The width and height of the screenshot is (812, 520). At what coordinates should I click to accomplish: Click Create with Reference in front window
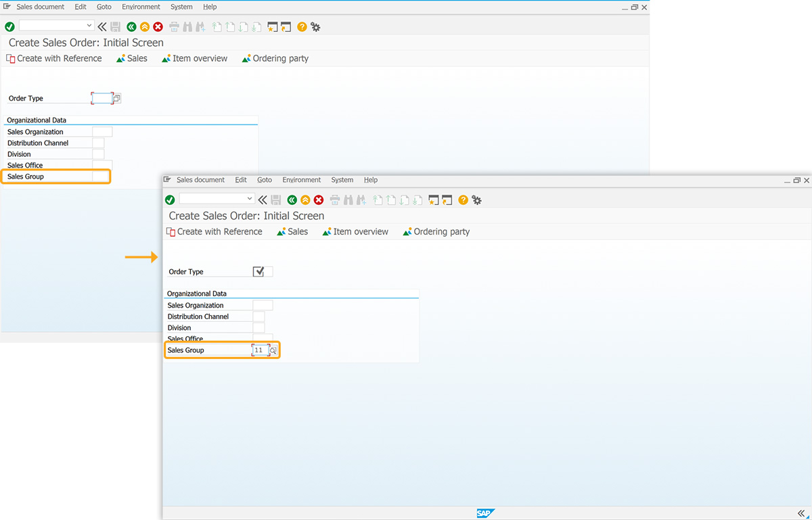tap(214, 232)
